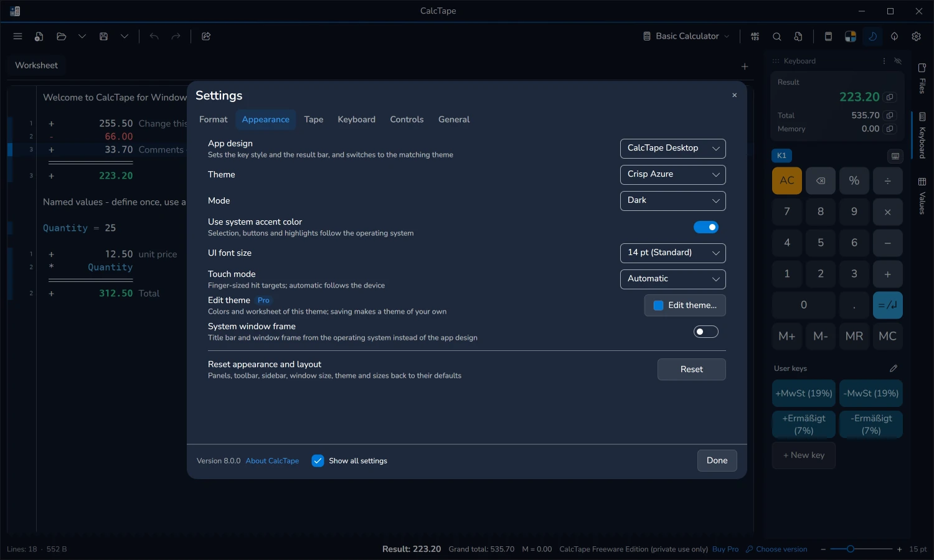Open the Theme dropdown showing Crisp Azure
Screen dimensions: 934x560
[x=673, y=175]
